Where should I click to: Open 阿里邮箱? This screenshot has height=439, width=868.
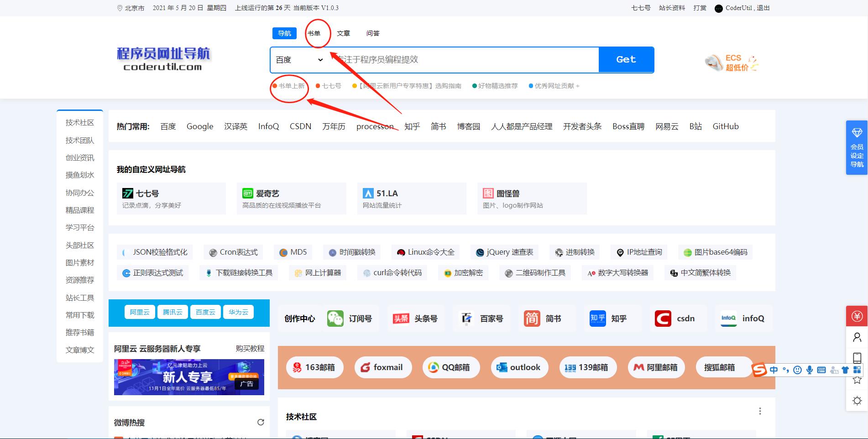coord(656,367)
